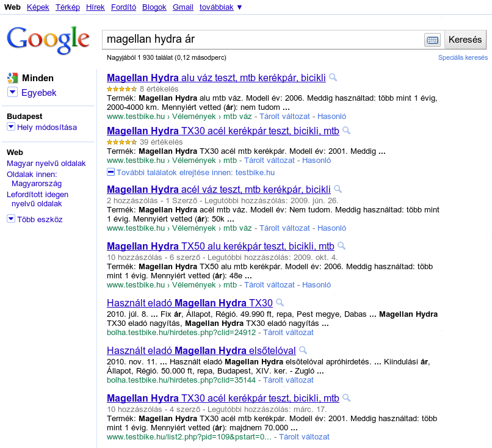The width and height of the screenshot is (492, 448).
Task: Click into the search query field
Action: coord(262,40)
